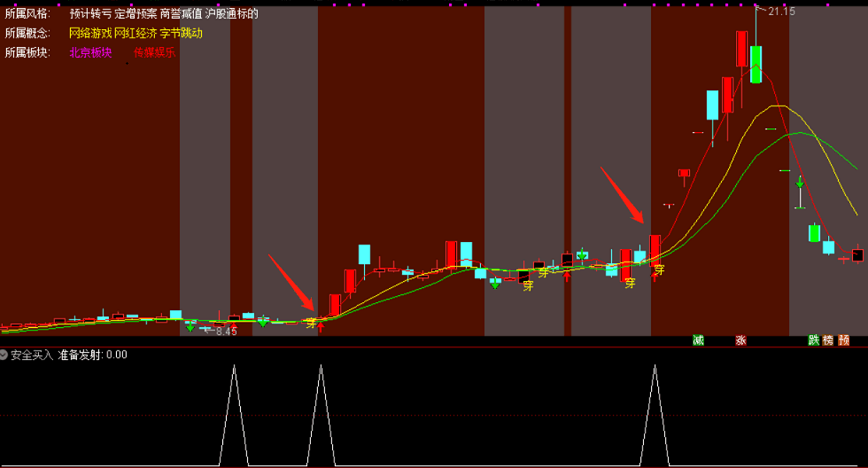Open the 字节跳动 concept tag
Viewport: 868px width, 468px height.
click(x=181, y=33)
